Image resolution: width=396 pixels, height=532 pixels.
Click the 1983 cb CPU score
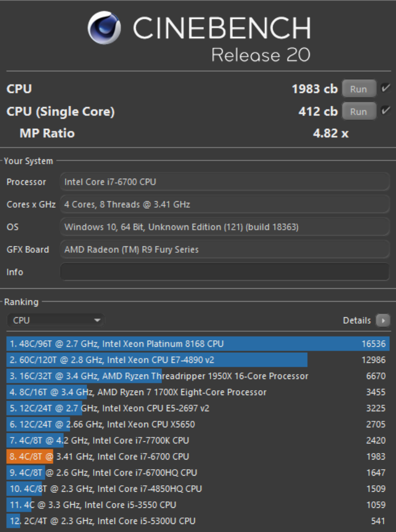[314, 89]
